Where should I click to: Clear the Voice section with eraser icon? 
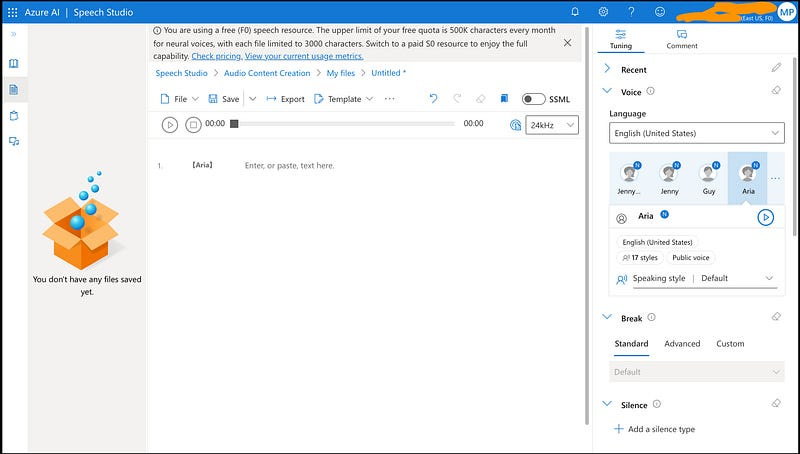pos(776,90)
